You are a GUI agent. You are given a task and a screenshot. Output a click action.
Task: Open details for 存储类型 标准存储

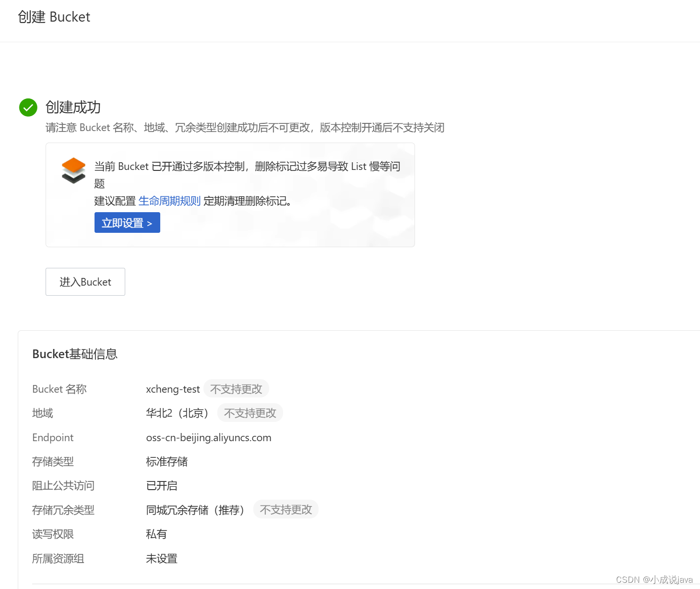pos(166,461)
